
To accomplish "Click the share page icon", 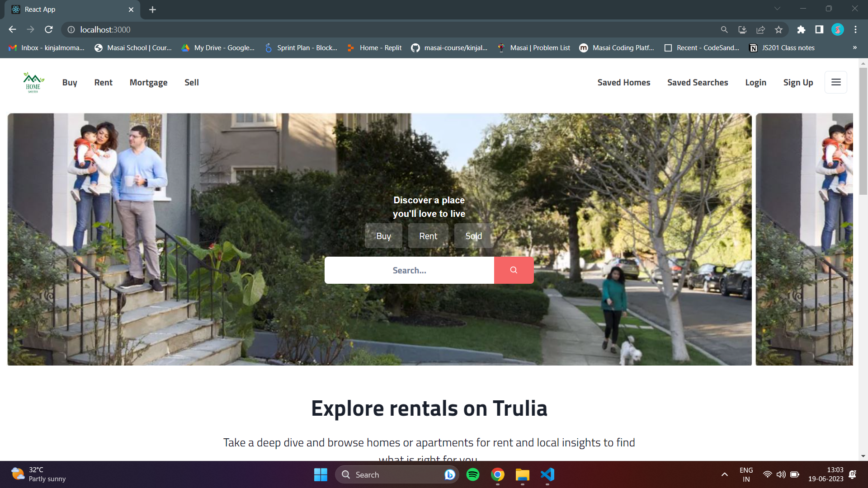I will pyautogui.click(x=760, y=30).
